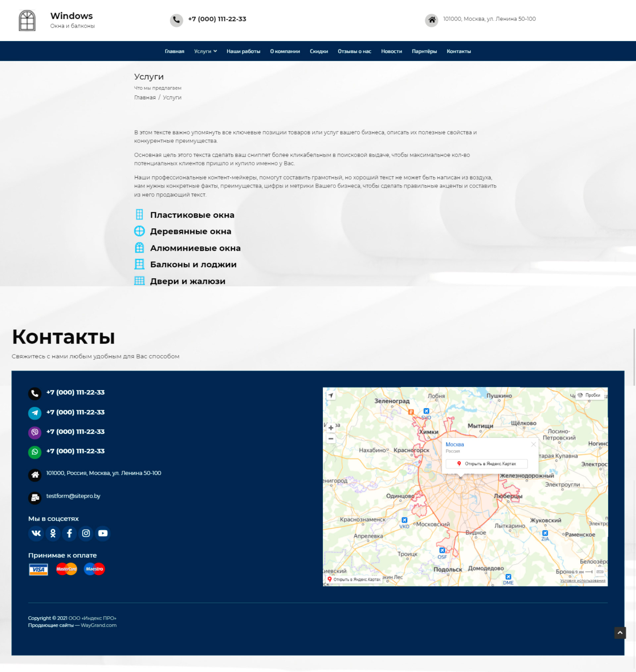
Task: Click the Facebook social icon
Action: click(70, 533)
